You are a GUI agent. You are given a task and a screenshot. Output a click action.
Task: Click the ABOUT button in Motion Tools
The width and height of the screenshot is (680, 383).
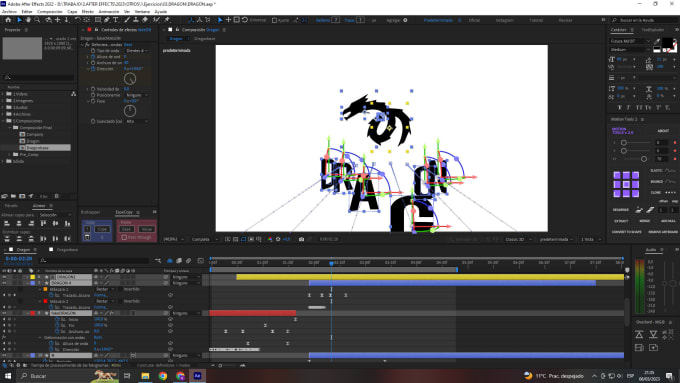(663, 131)
